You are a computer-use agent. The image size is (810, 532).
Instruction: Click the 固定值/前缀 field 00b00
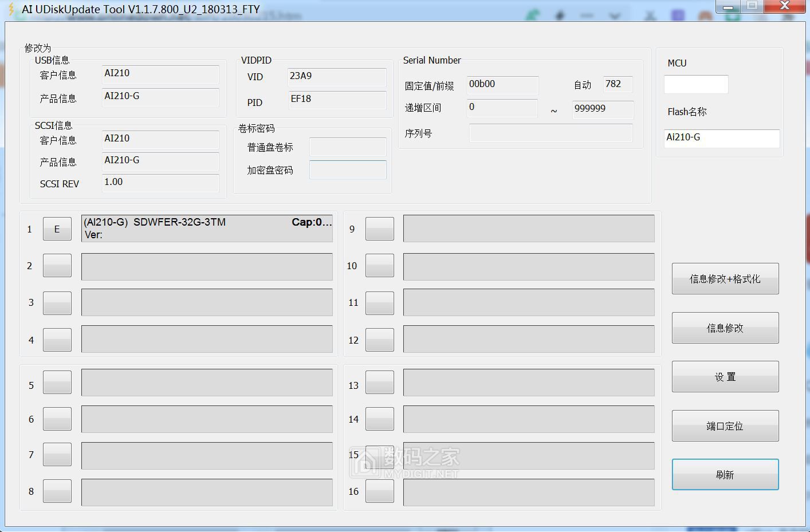pyautogui.click(x=502, y=85)
